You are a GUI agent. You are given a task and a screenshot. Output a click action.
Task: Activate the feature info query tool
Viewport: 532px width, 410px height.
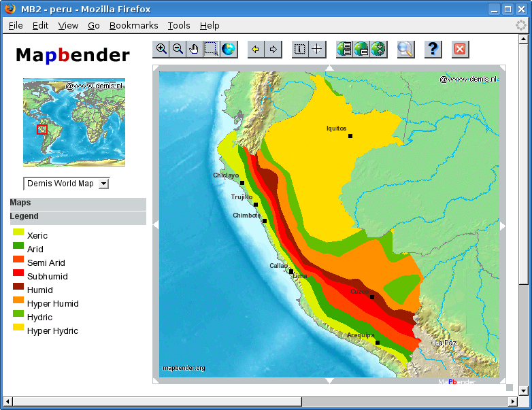pos(300,49)
